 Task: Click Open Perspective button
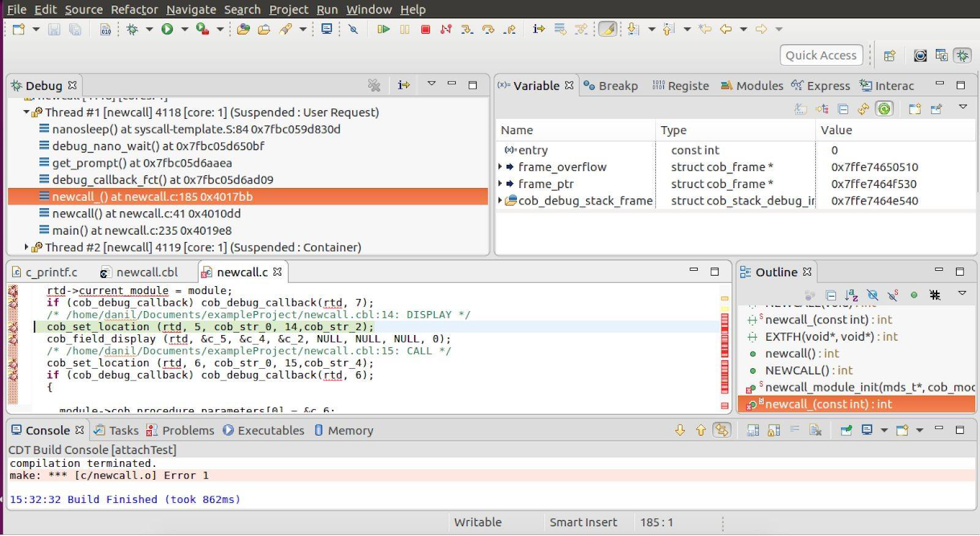click(x=889, y=56)
